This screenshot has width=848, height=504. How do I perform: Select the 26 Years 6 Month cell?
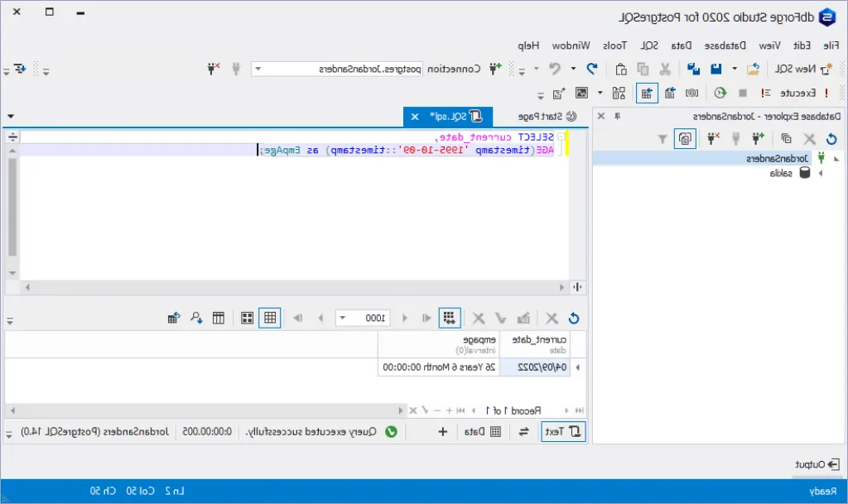[439, 367]
